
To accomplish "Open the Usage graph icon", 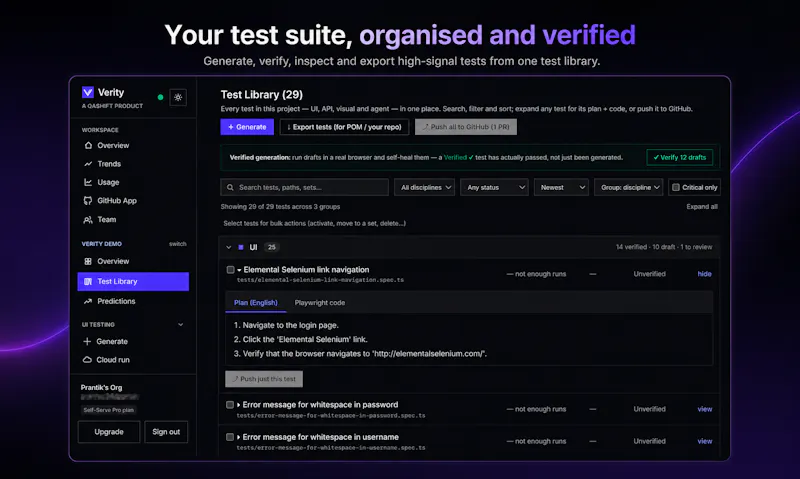I will coord(88,182).
